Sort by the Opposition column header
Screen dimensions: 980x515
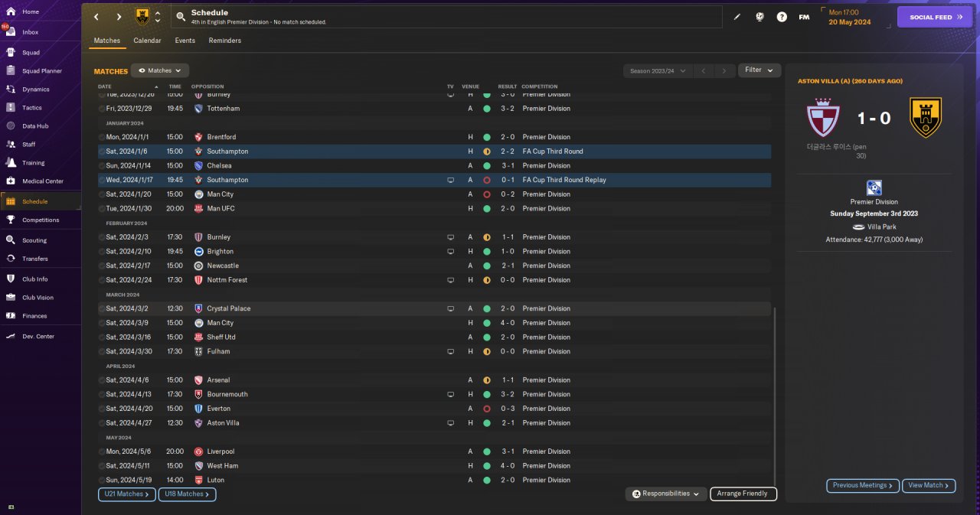tap(207, 86)
